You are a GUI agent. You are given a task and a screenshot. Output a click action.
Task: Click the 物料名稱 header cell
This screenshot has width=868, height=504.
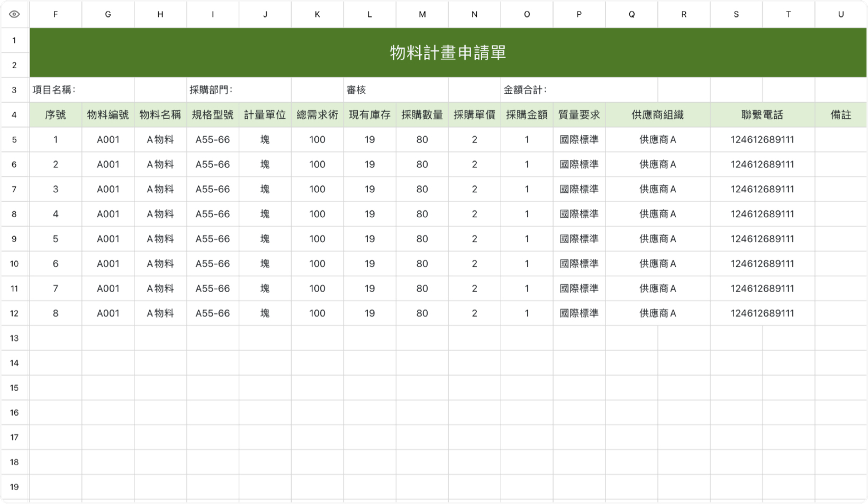point(160,115)
